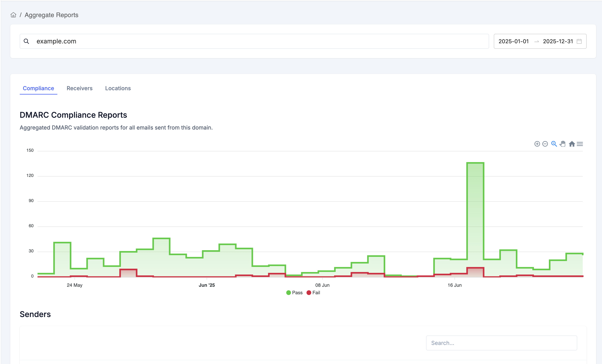Click the Search field in the Senders section
Screen dimensions: 602x364
pyautogui.click(x=501, y=343)
